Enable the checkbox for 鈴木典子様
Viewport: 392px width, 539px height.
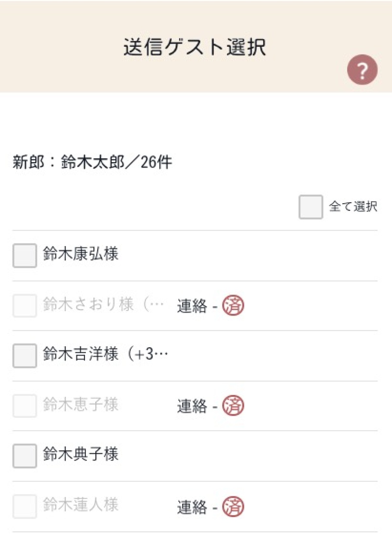click(x=24, y=456)
